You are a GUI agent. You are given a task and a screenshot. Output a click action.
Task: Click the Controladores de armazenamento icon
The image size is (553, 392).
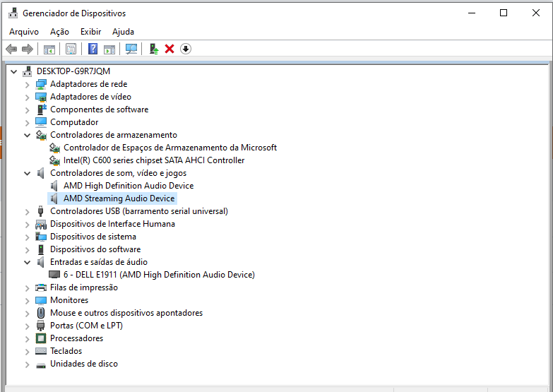tap(41, 135)
